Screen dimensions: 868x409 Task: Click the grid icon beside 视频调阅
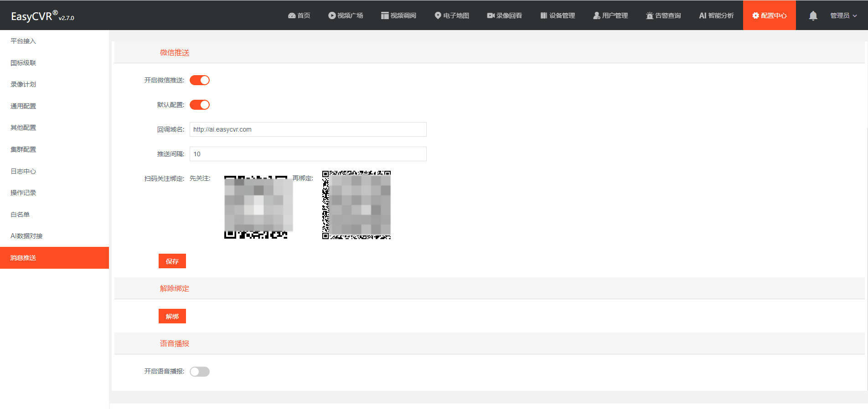[385, 15]
